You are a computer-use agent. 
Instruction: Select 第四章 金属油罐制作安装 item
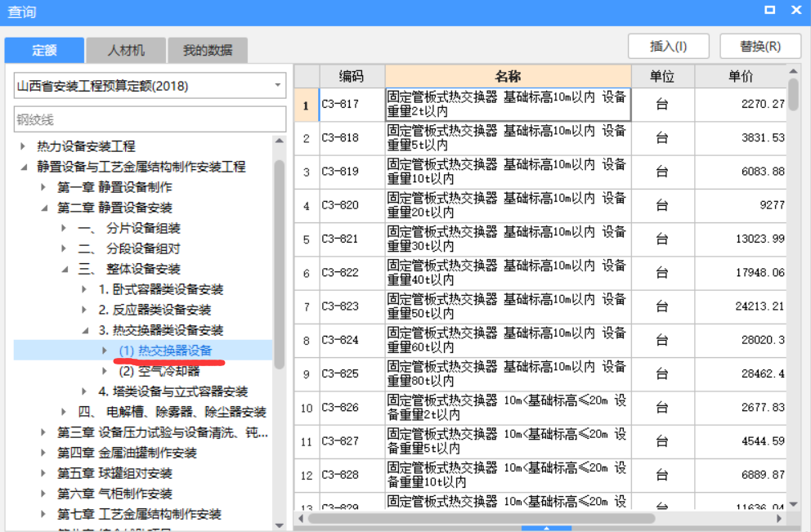coord(127,453)
